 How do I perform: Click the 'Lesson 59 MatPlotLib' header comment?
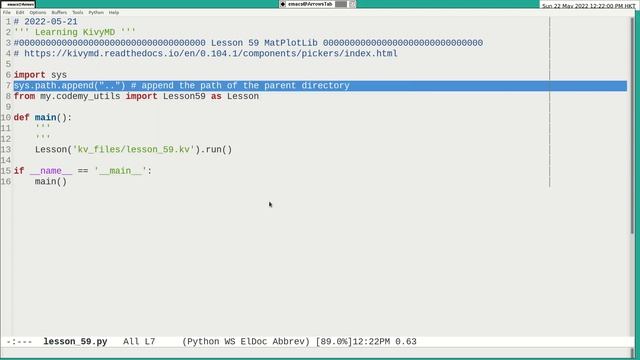[248, 43]
